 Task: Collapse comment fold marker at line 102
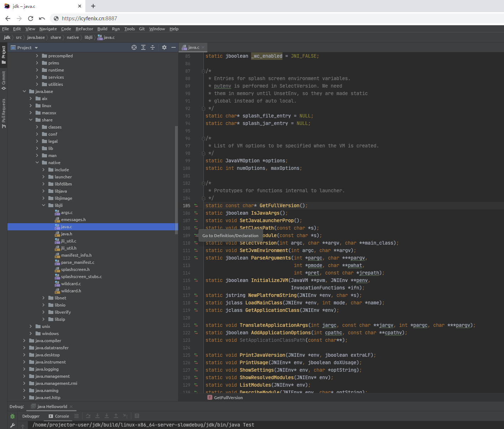203,183
